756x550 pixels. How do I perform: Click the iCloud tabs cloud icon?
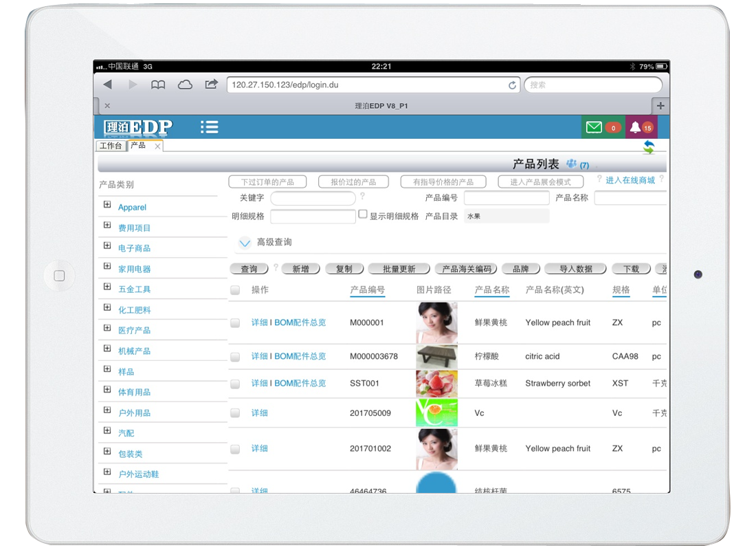tap(185, 85)
